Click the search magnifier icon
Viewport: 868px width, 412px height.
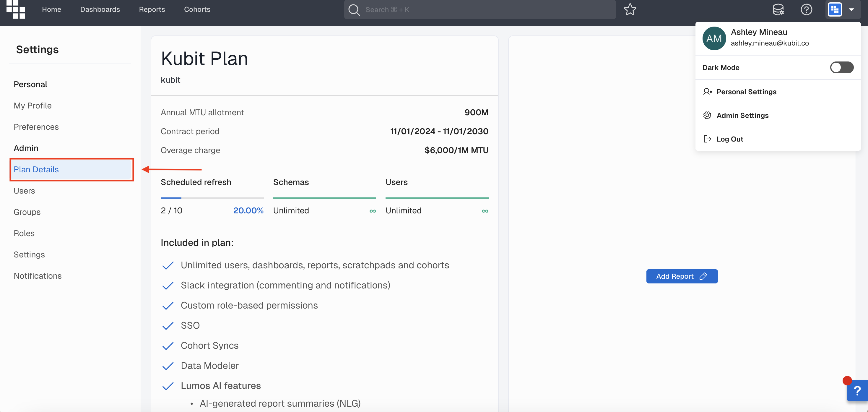(x=354, y=9)
